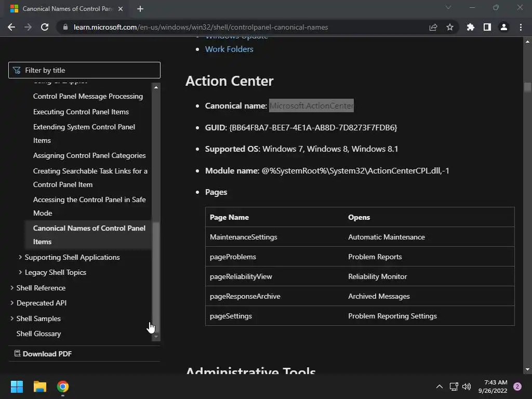The height and width of the screenshot is (399, 532).
Task: Open Accessing the Control Panel in Safe Mode
Action: click(x=89, y=206)
